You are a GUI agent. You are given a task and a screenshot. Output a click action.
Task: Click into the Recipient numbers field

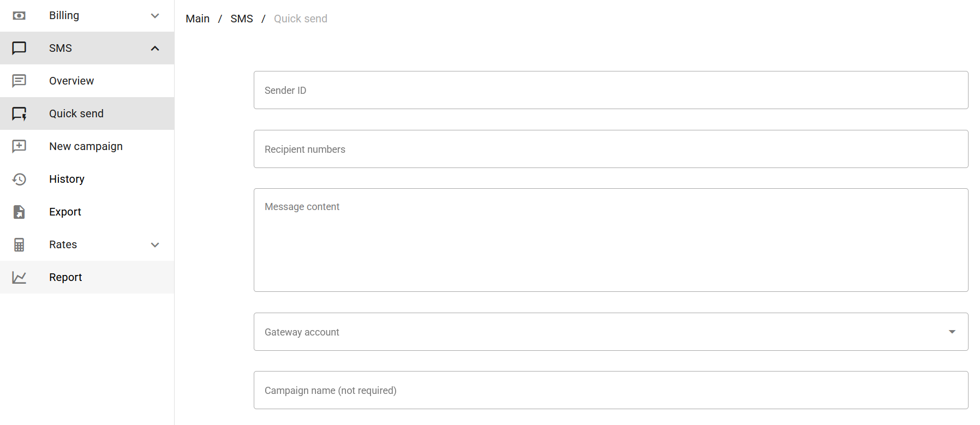(611, 149)
